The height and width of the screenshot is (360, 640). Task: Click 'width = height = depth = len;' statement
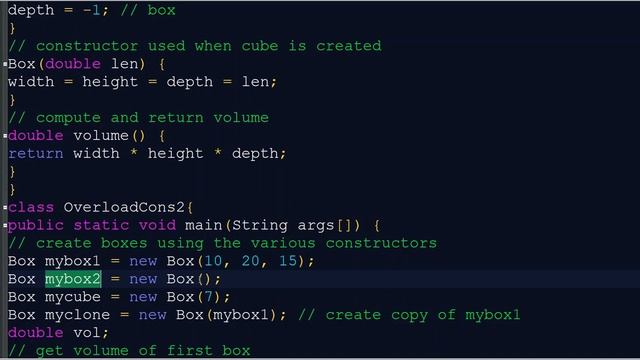pyautogui.click(x=142, y=82)
